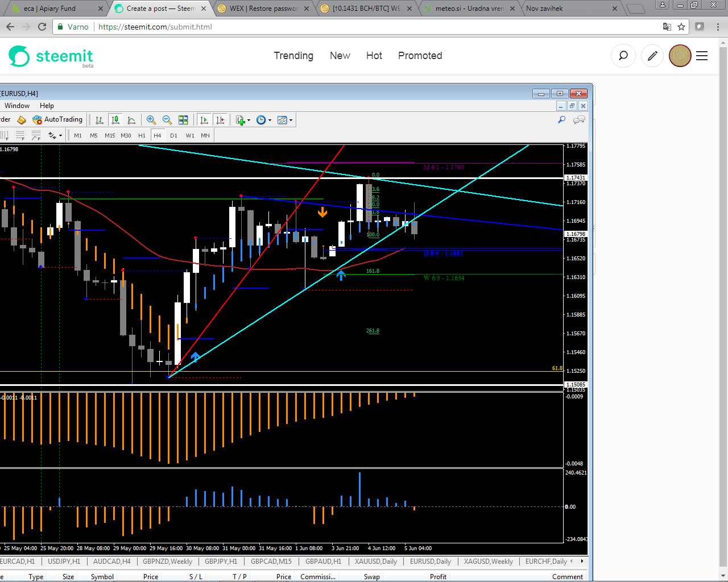Switch to the USDJPY,H1 chart tab
This screenshot has height=582, width=728.
(64, 562)
